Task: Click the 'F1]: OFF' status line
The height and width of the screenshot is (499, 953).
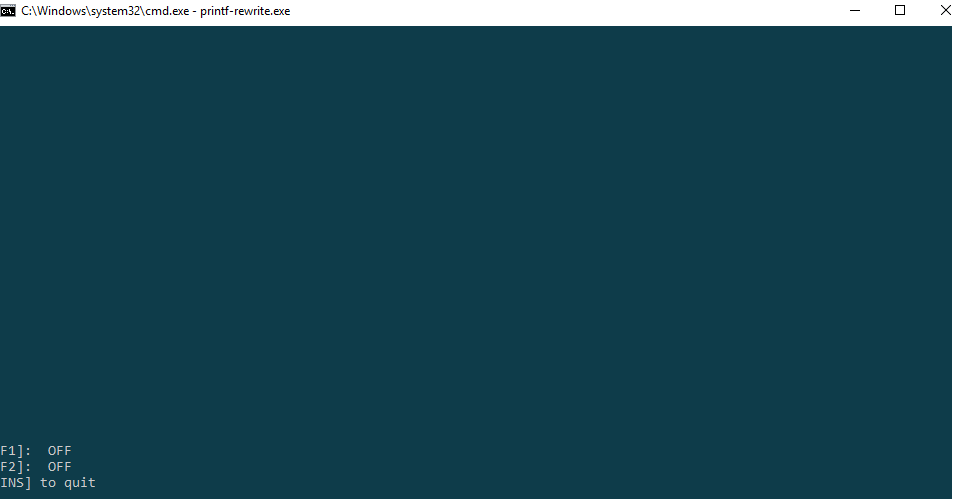Action: [x=36, y=450]
